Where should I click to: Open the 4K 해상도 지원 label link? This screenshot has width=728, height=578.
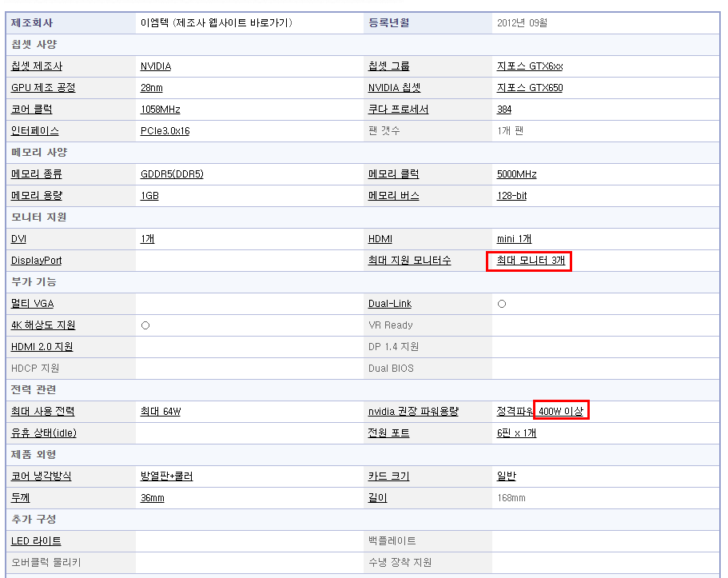tap(43, 325)
